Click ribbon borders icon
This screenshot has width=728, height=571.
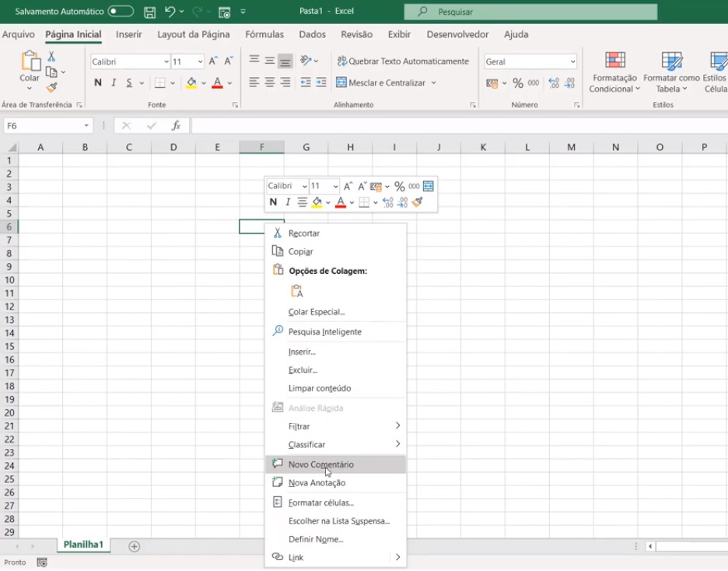pyautogui.click(x=159, y=82)
